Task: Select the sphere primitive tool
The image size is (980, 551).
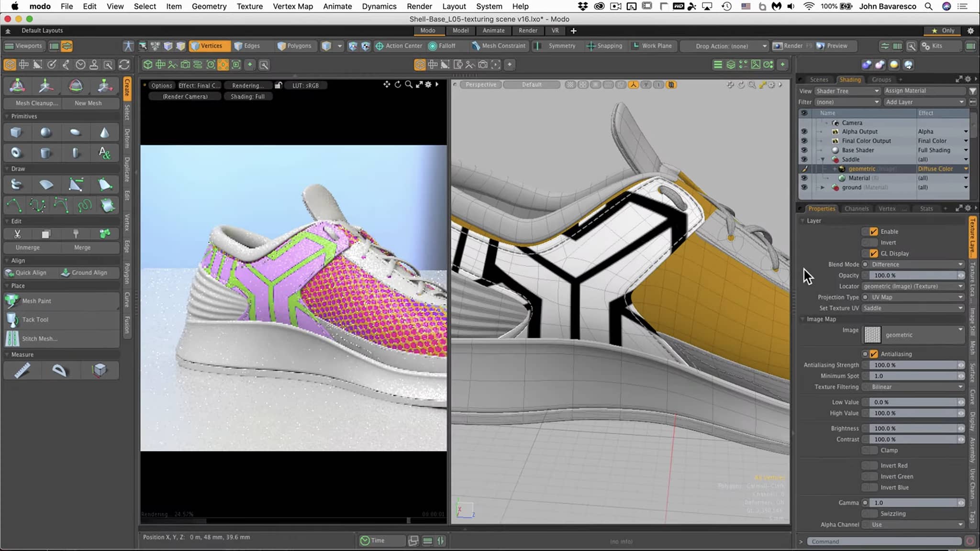Action: click(x=46, y=132)
